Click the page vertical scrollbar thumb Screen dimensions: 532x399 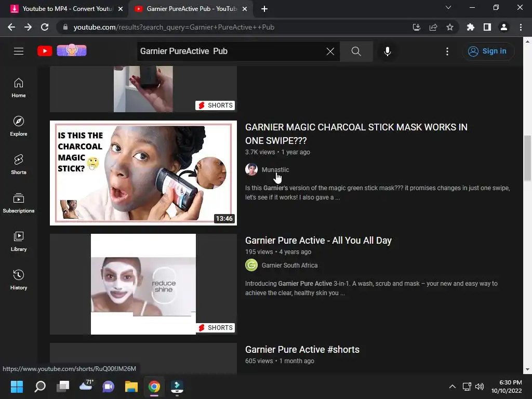pos(528,158)
